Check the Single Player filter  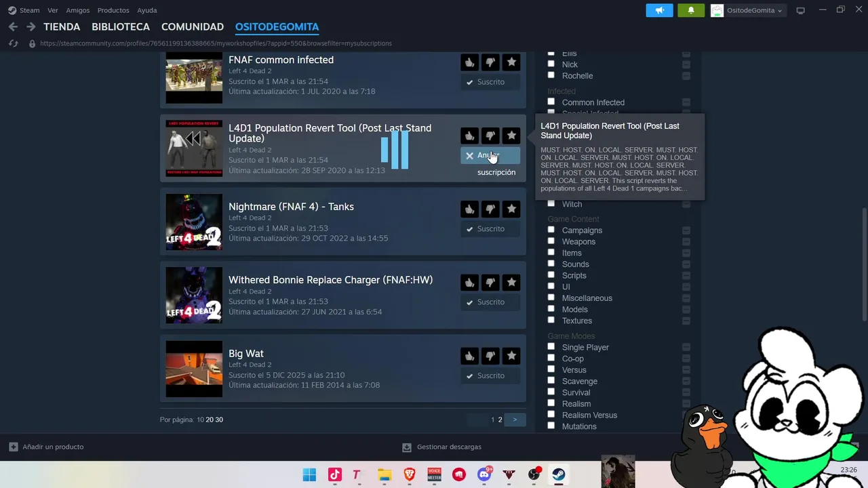[x=551, y=346]
